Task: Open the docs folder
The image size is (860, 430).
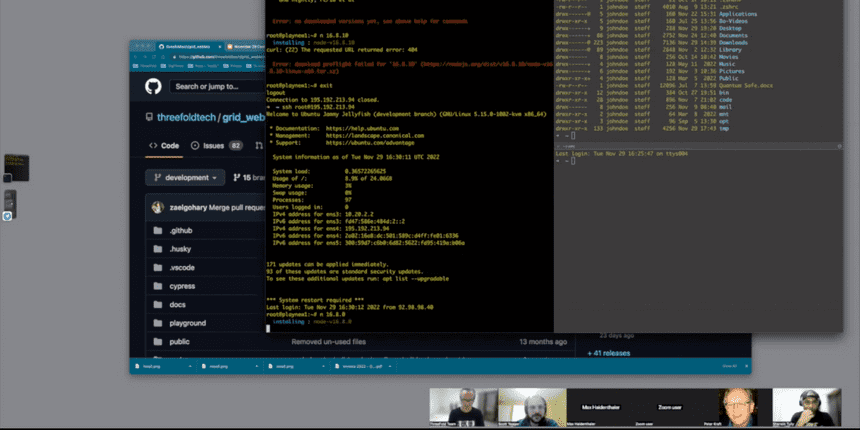Action: click(177, 304)
